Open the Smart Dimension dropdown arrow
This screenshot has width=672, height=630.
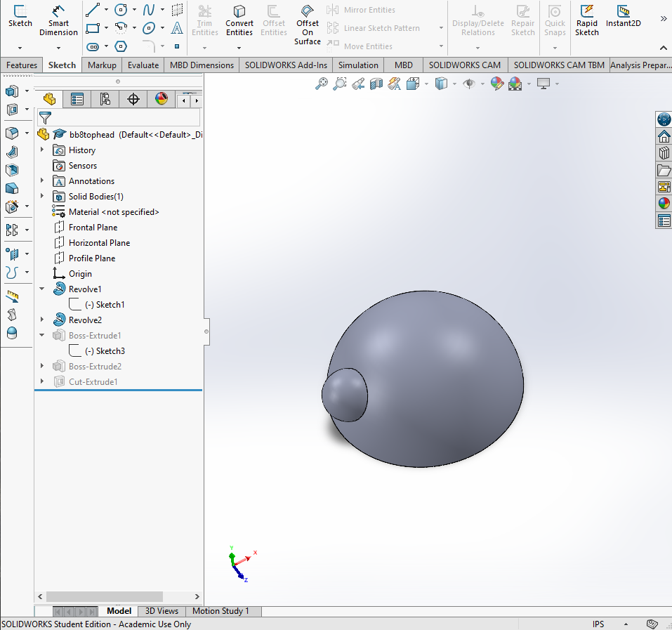click(58, 48)
